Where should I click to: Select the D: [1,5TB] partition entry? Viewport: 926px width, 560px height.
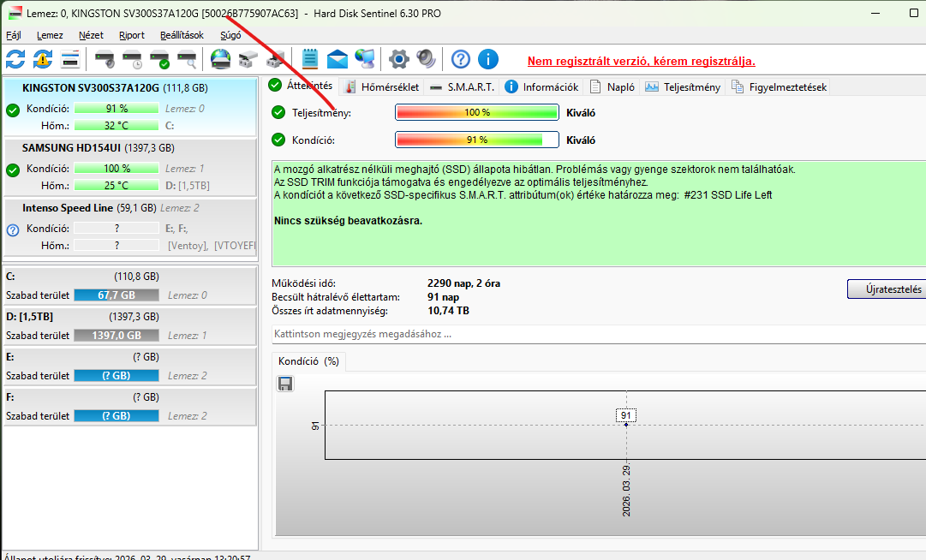pyautogui.click(x=130, y=325)
